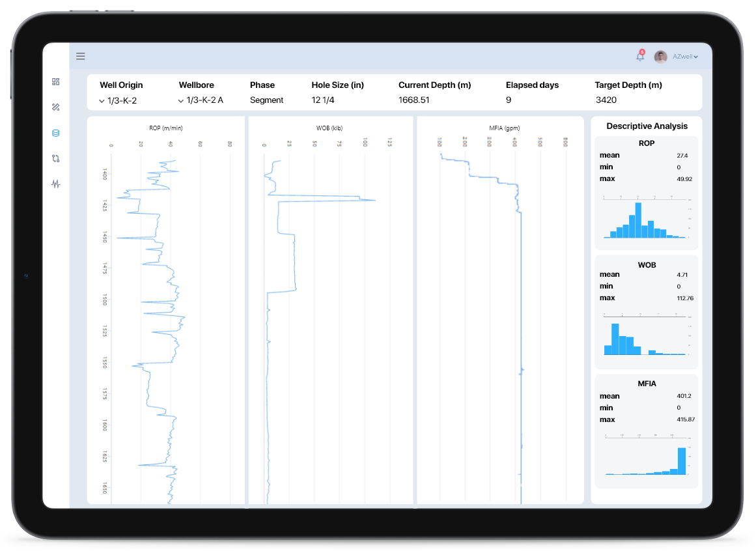Select the database sidebar icon
Screen dimensions: 756x551
pyautogui.click(x=55, y=133)
